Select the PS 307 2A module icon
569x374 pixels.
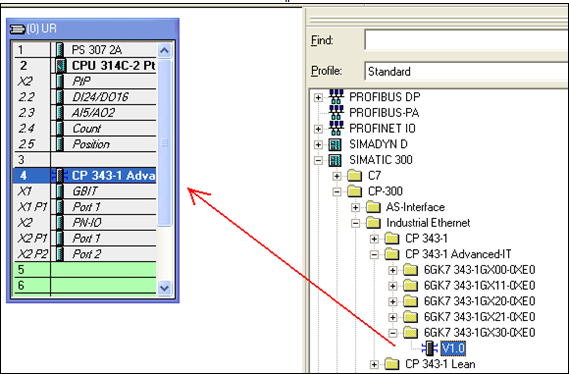pos(60,50)
